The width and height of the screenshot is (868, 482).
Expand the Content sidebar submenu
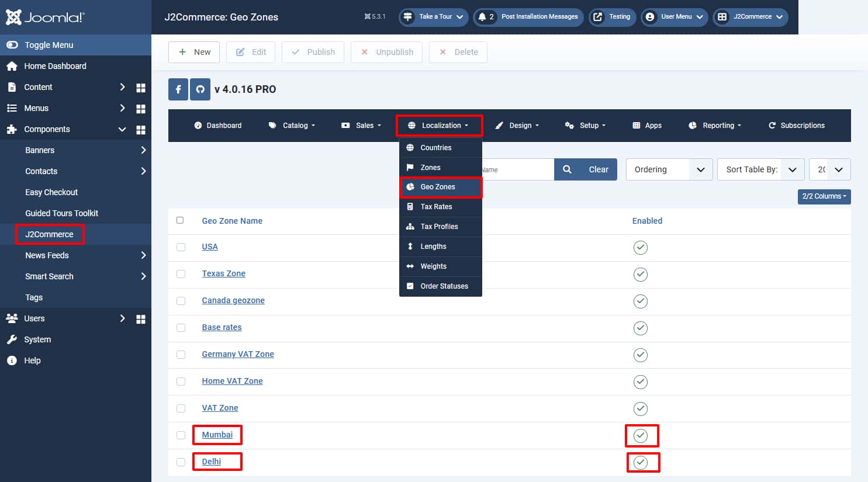(122, 87)
